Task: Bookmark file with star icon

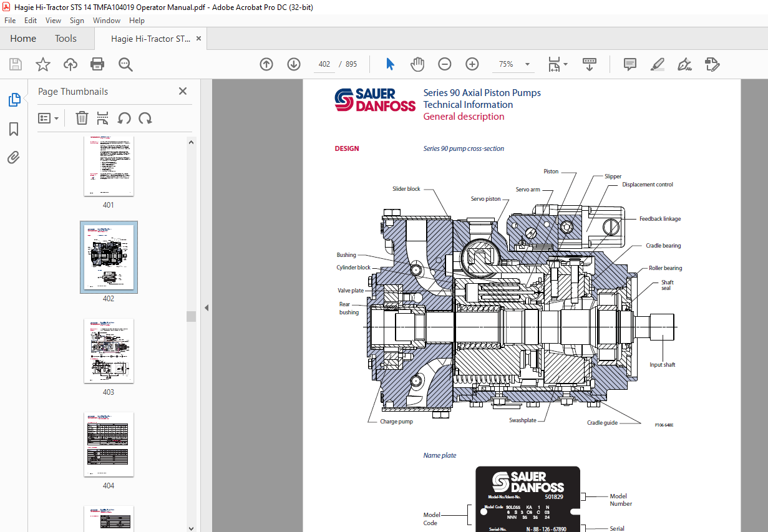Action: pos(42,64)
